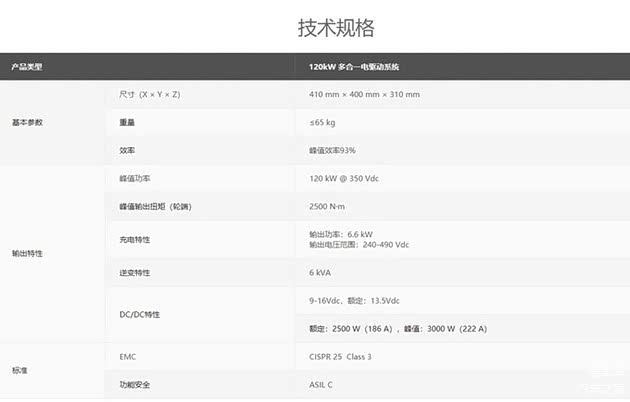This screenshot has width=630, height=402.
Task: Click the 峰值效率93% value
Action: click(332, 150)
